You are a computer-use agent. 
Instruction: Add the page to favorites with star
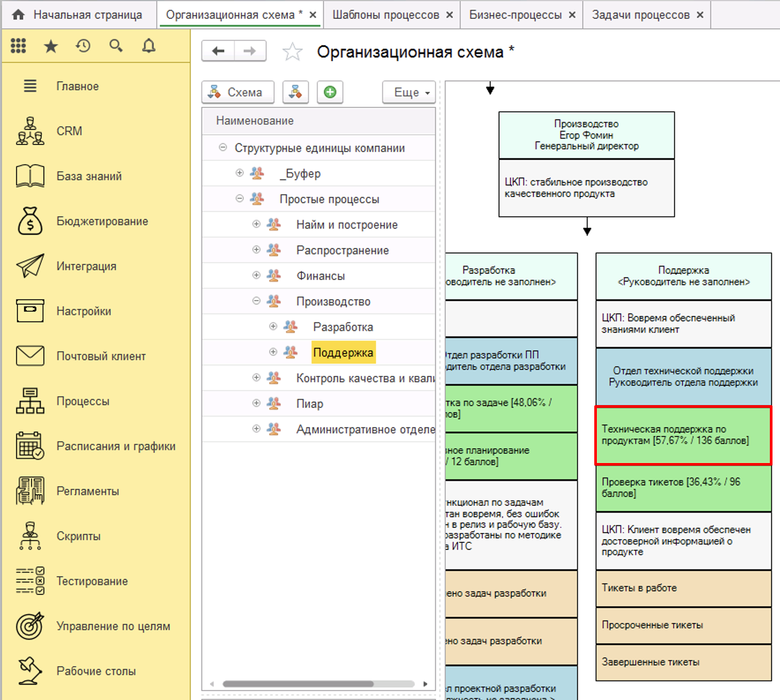point(292,52)
